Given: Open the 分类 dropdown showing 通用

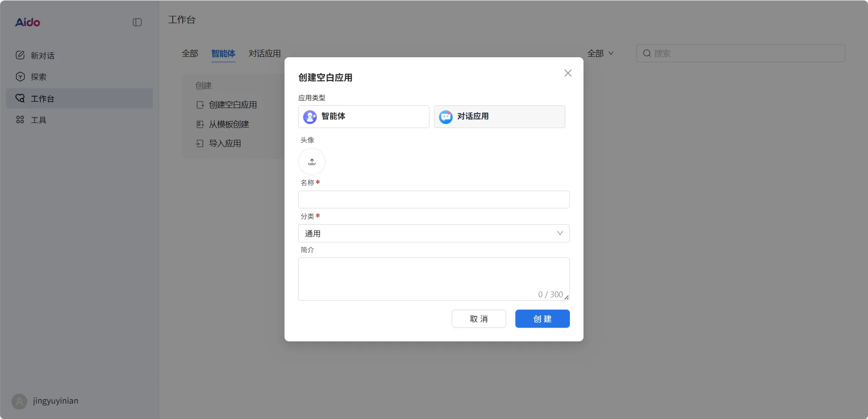Looking at the screenshot, I should (433, 233).
